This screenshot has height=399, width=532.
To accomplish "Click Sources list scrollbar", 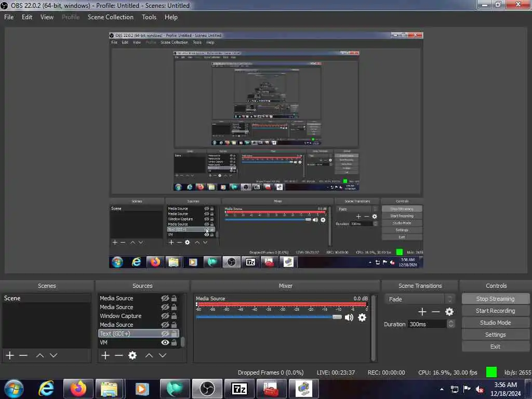I will [182, 341].
